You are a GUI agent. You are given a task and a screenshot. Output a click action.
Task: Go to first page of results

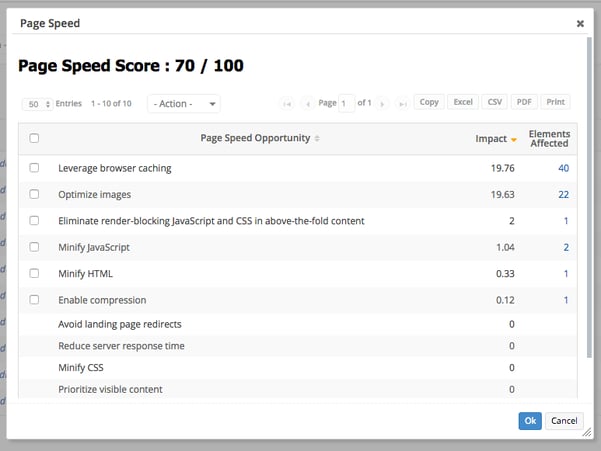(287, 103)
